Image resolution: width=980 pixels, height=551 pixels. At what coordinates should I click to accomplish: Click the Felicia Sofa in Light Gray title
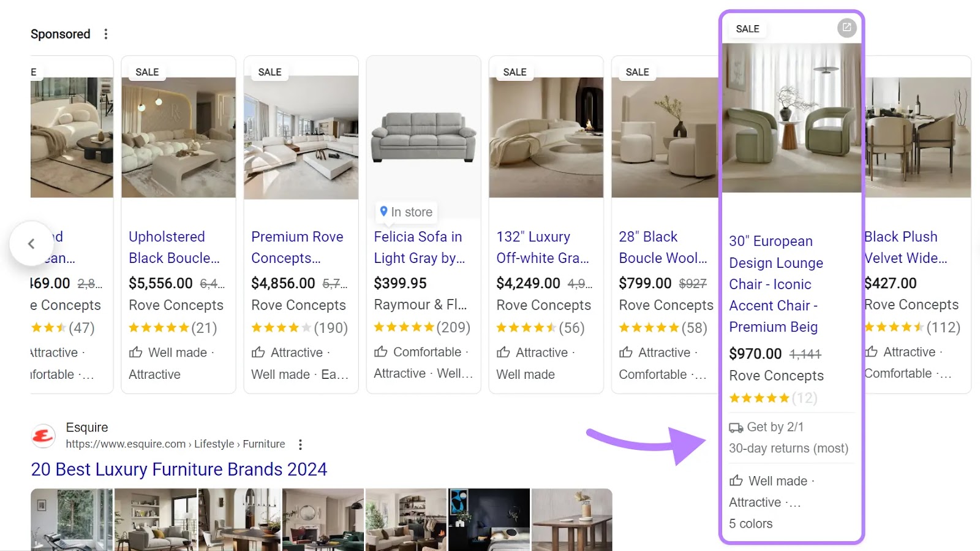pyautogui.click(x=419, y=247)
